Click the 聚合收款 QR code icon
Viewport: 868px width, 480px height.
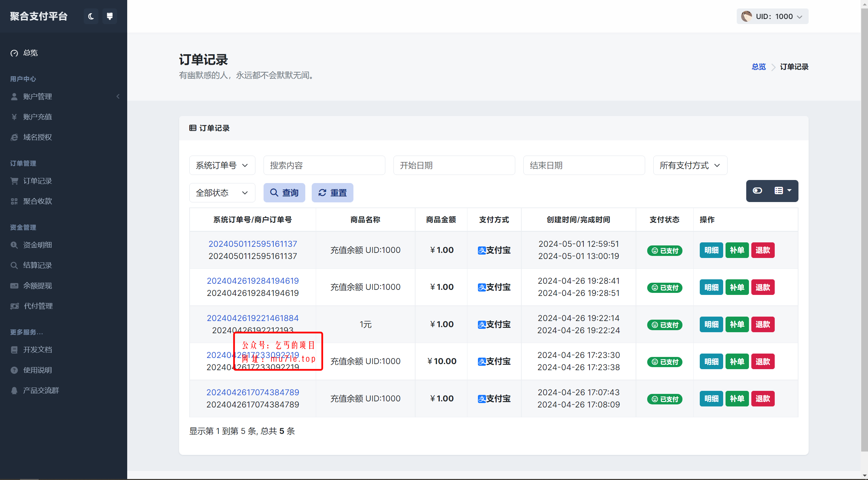[14, 201]
